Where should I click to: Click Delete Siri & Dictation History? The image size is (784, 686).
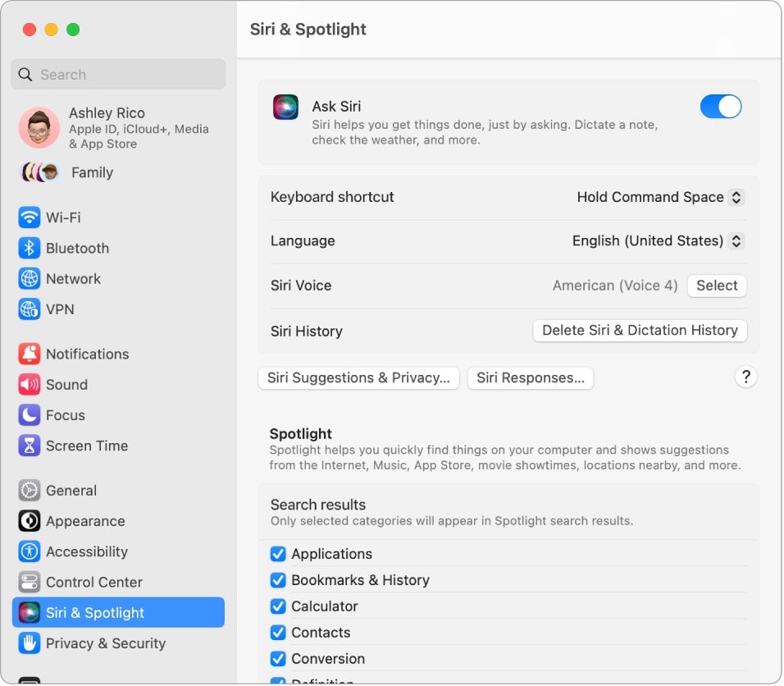640,331
